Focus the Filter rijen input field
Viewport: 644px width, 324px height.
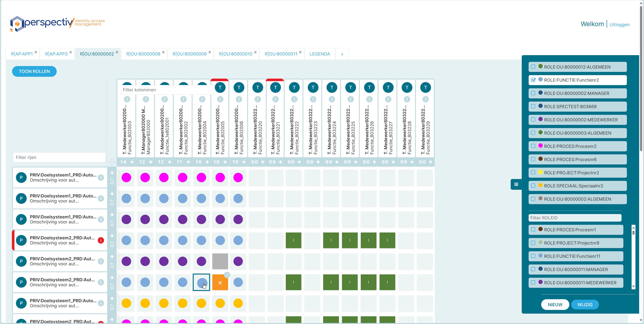pyautogui.click(x=59, y=157)
